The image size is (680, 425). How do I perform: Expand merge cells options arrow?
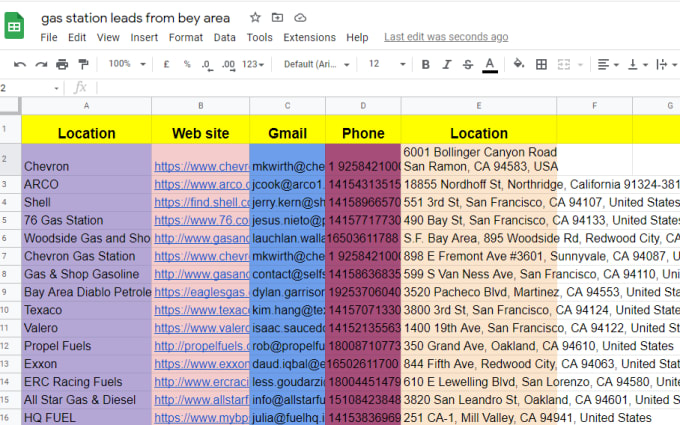(580, 65)
